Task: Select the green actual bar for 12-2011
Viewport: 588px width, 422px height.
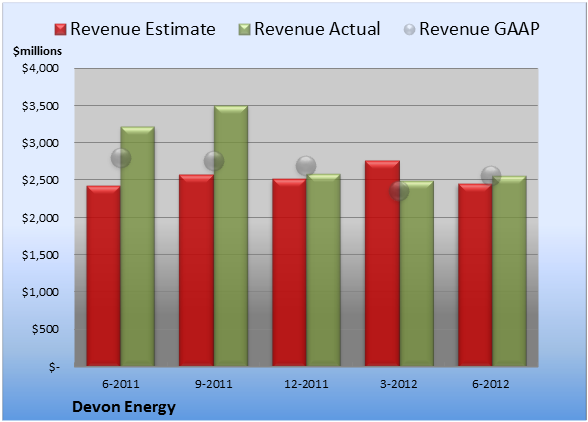Action: 323,270
